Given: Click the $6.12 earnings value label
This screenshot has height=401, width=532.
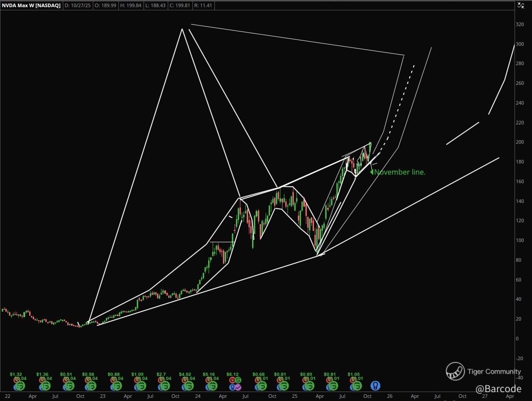Looking at the screenshot, I should pos(232,375).
